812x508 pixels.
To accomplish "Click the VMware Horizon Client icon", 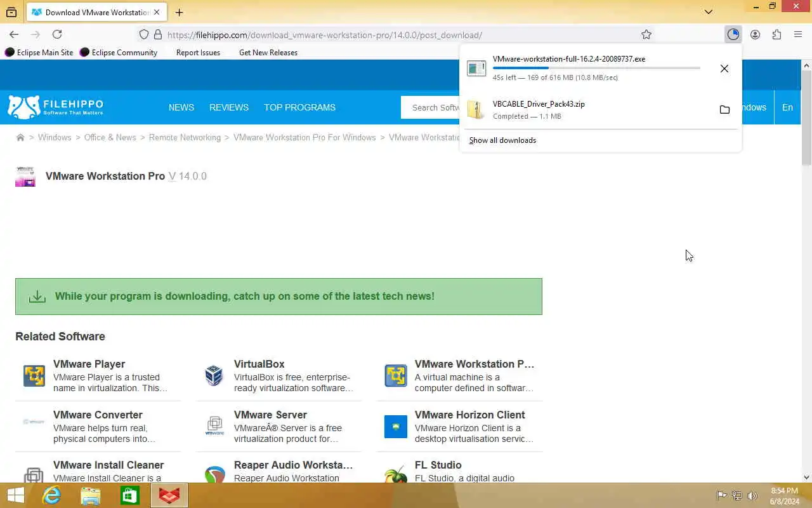I will [x=396, y=427].
